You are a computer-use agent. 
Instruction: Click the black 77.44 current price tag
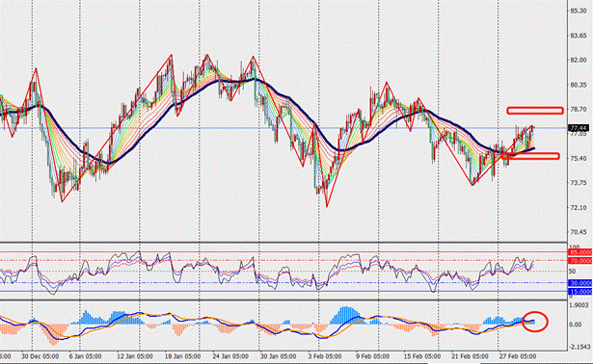tap(579, 128)
